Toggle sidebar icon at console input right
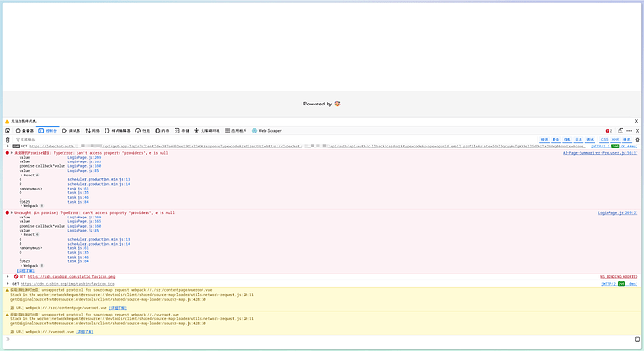Image resolution: width=644 pixels, height=351 pixels. click(x=637, y=339)
